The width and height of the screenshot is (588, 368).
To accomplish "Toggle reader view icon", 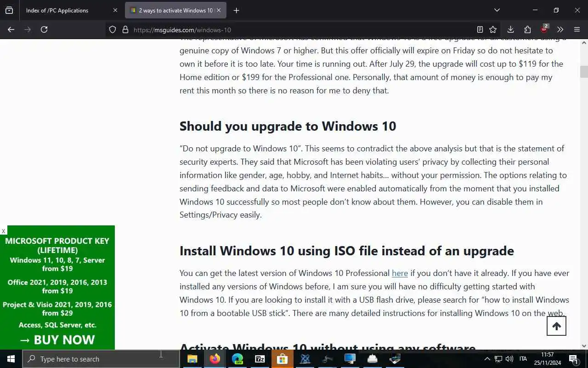I will 480,29.
